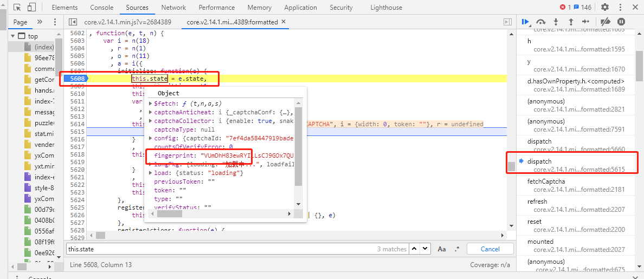
Task: Collapse the top frame tree node
Action: (12, 36)
